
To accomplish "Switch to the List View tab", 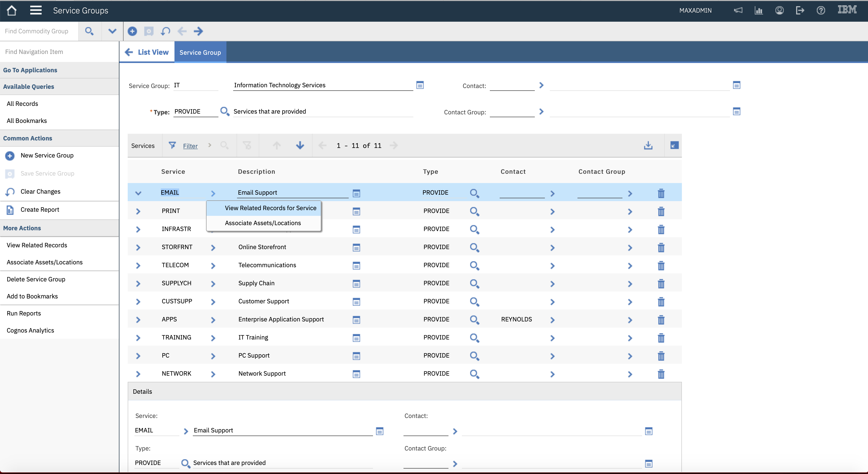I will [x=147, y=52].
